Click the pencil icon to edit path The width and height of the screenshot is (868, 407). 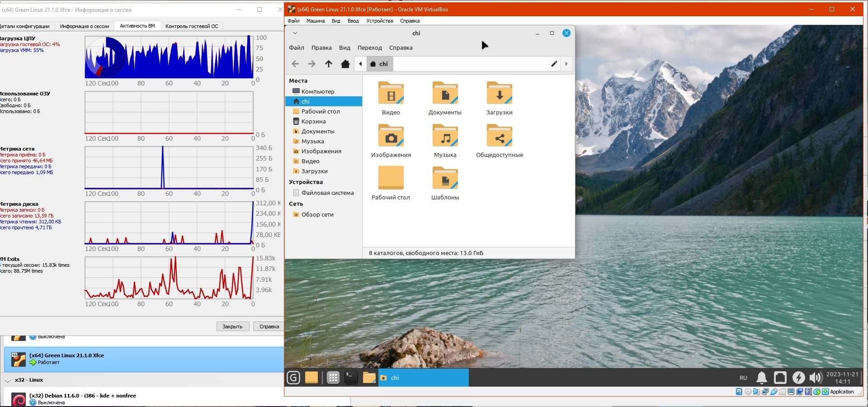click(x=554, y=64)
